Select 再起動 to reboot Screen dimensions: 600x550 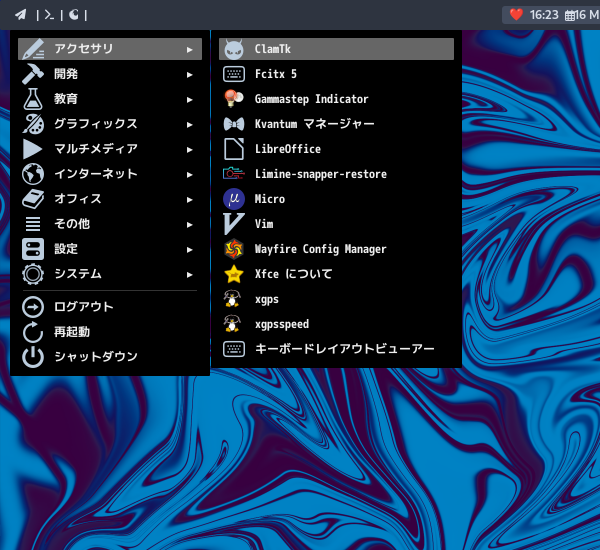click(110, 331)
